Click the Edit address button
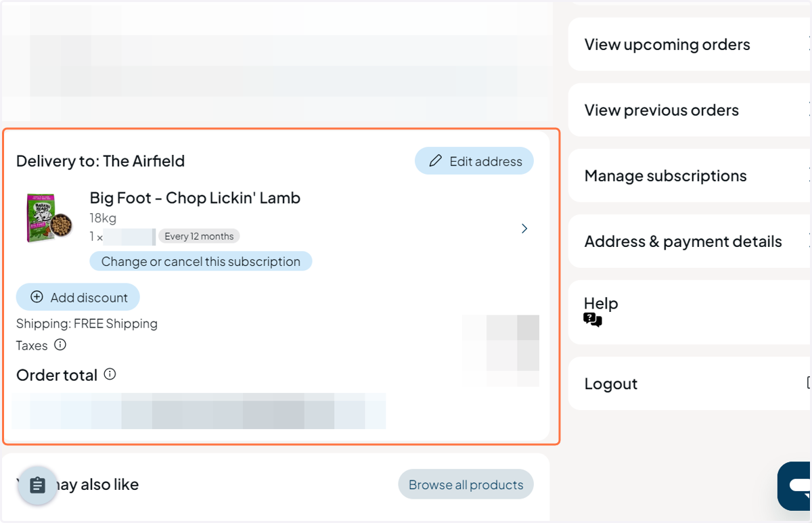 (474, 161)
